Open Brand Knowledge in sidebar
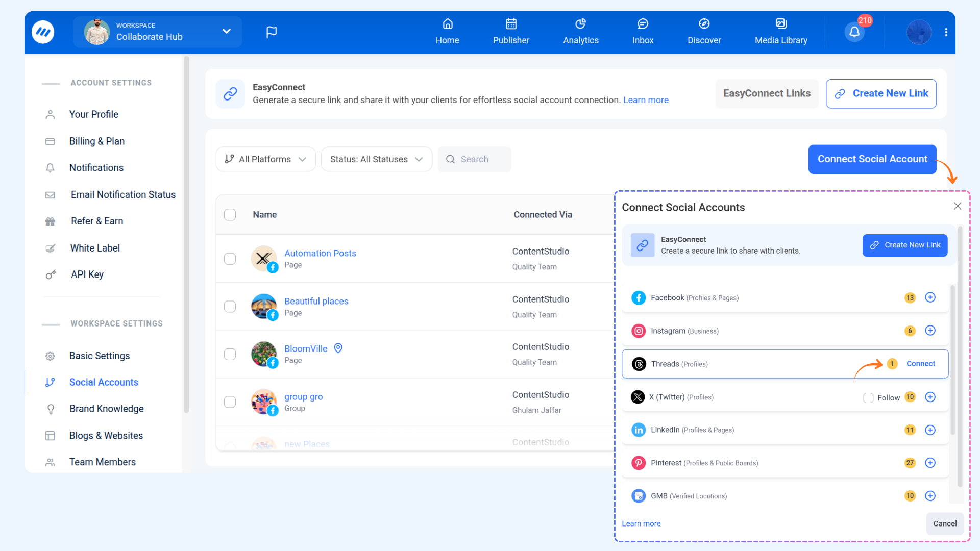Viewport: 980px width, 551px height. pyautogui.click(x=106, y=409)
